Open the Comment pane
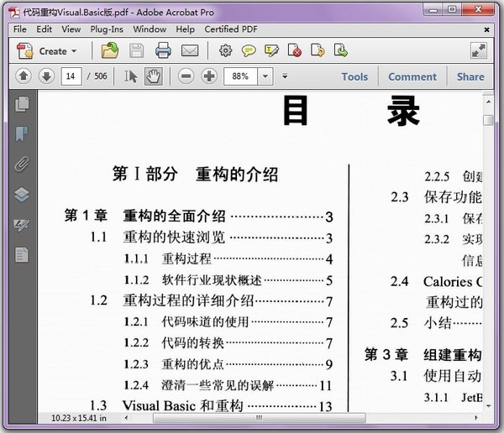 (x=412, y=76)
